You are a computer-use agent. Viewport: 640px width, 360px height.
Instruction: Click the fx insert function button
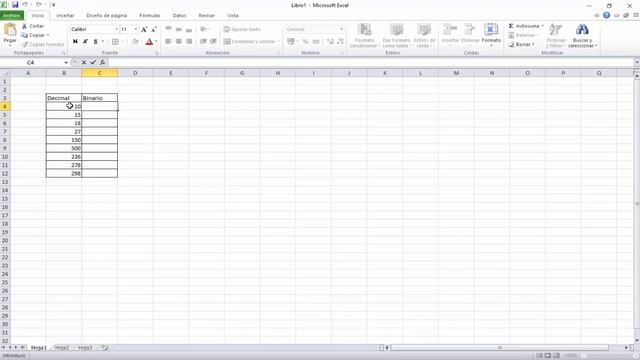pyautogui.click(x=102, y=62)
